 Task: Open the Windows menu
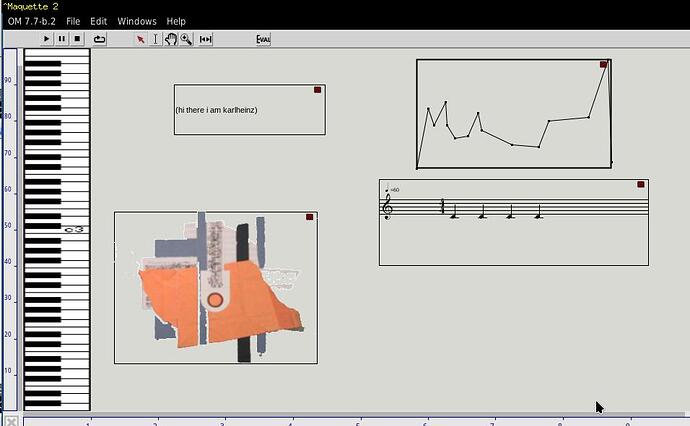click(x=137, y=21)
